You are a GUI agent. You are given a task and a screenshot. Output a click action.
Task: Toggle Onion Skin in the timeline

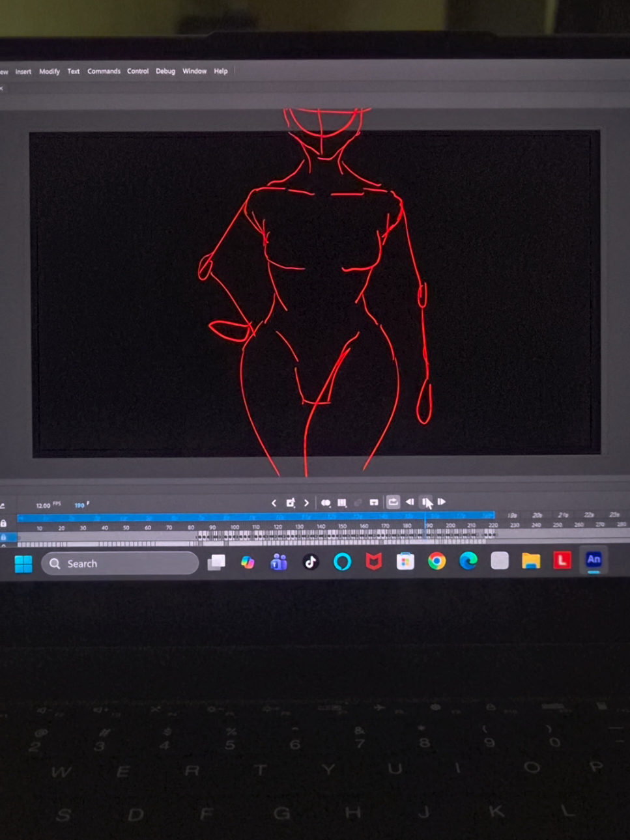(326, 503)
